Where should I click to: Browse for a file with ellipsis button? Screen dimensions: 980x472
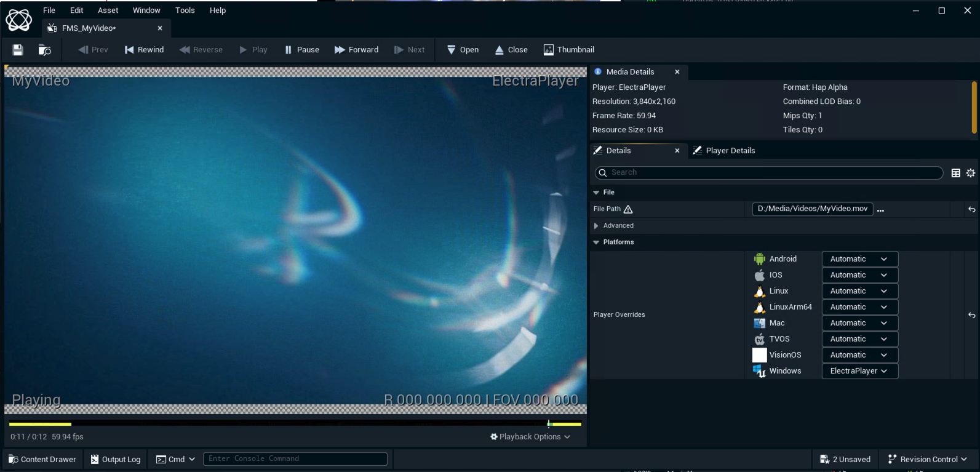pyautogui.click(x=880, y=210)
